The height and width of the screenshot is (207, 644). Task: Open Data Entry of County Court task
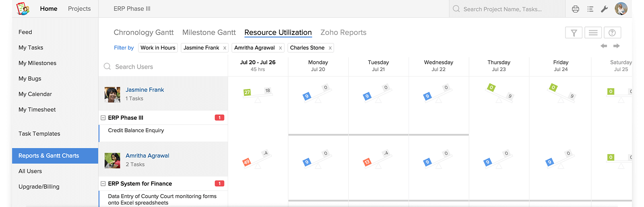click(x=162, y=199)
